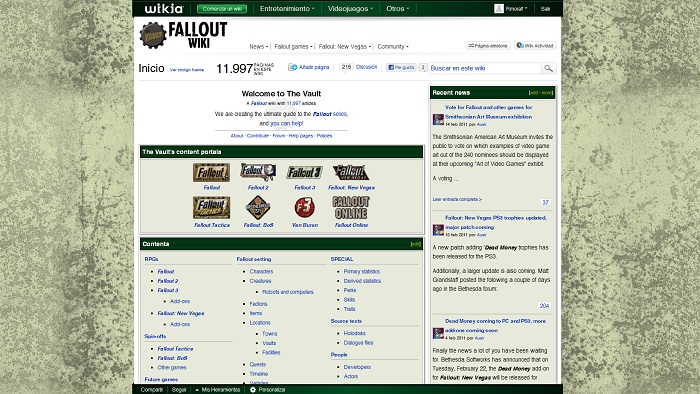Open Holodisks link under Source texts

tap(354, 333)
